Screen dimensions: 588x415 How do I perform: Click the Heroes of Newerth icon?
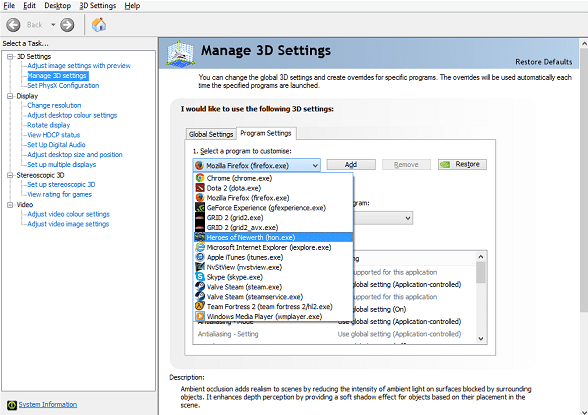200,237
